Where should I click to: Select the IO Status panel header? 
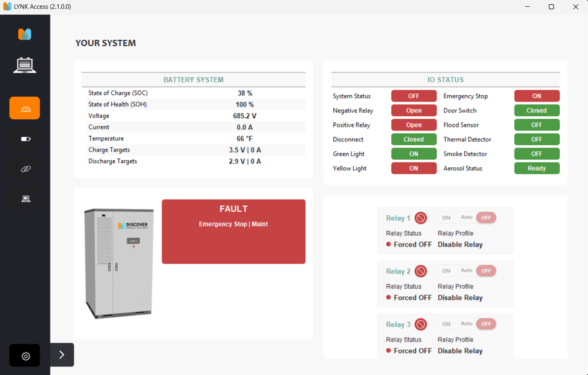tap(445, 80)
